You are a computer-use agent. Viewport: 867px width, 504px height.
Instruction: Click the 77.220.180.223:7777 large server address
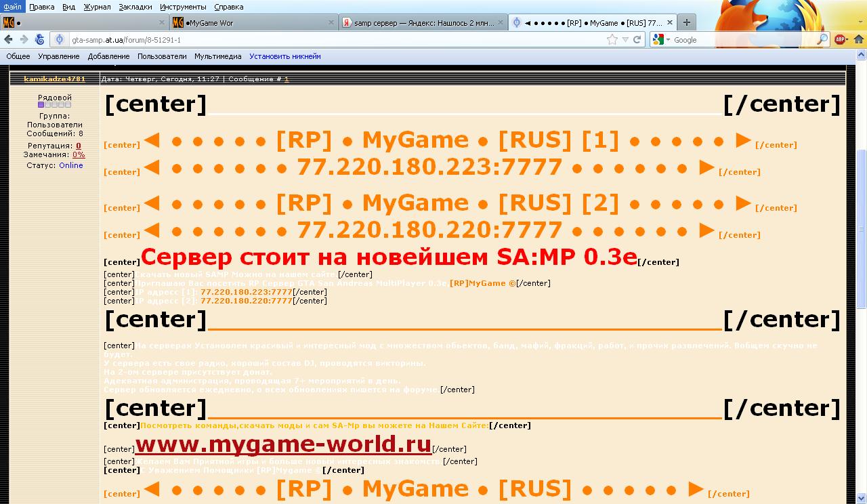429,167
